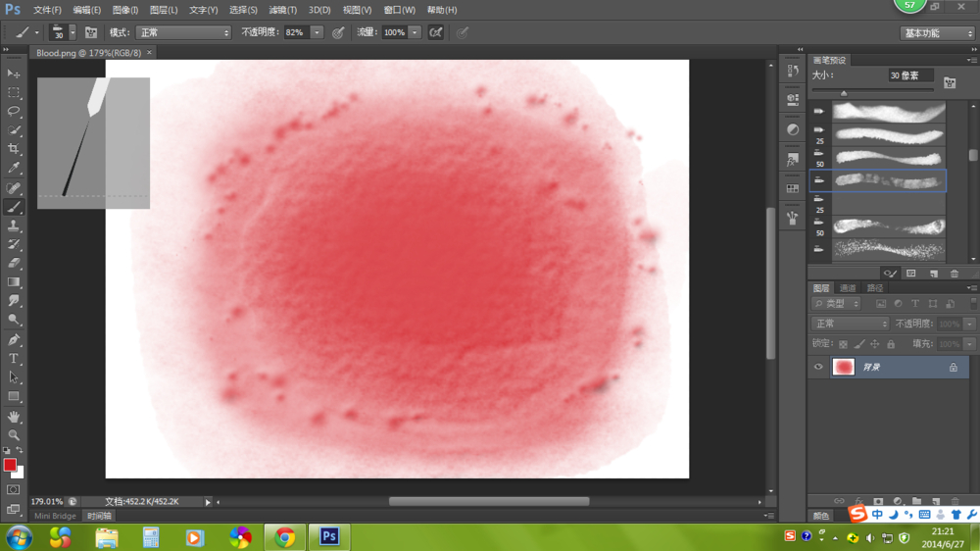Toggle lock all for layer
The height and width of the screenshot is (551, 980).
(x=891, y=344)
